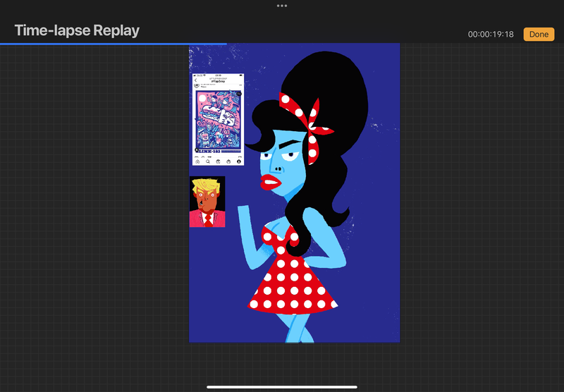Click the pink illustrated poster reference image

(x=217, y=120)
